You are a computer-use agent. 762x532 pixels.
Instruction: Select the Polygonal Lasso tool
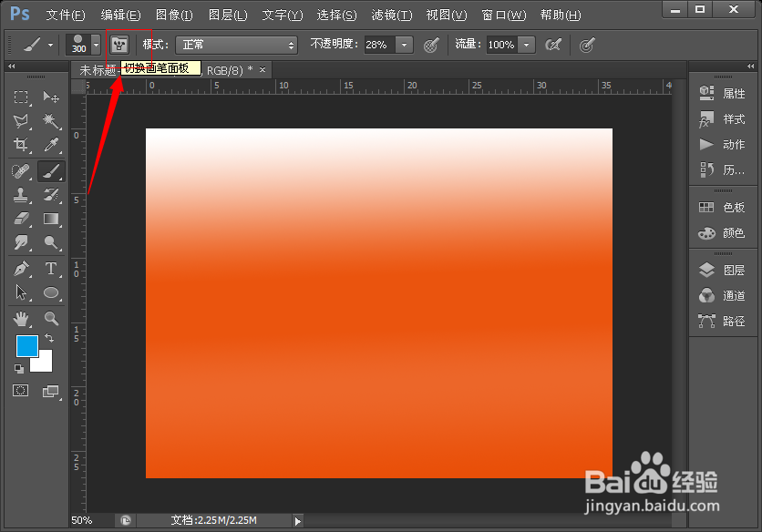pos(21,120)
